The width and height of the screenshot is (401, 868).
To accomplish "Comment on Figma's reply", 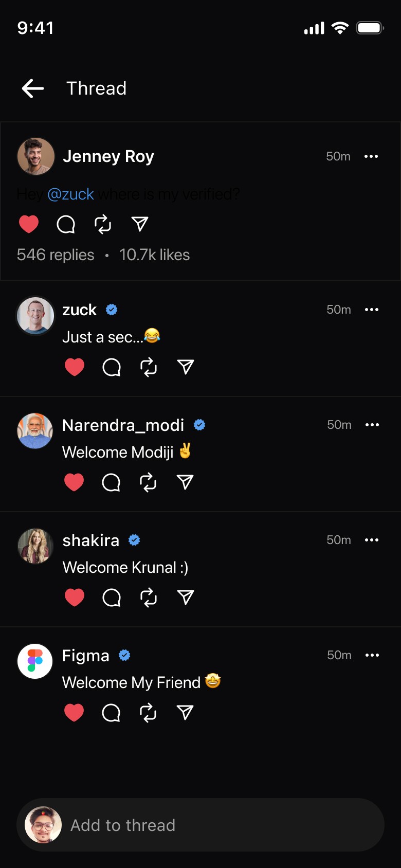I will 111,713.
